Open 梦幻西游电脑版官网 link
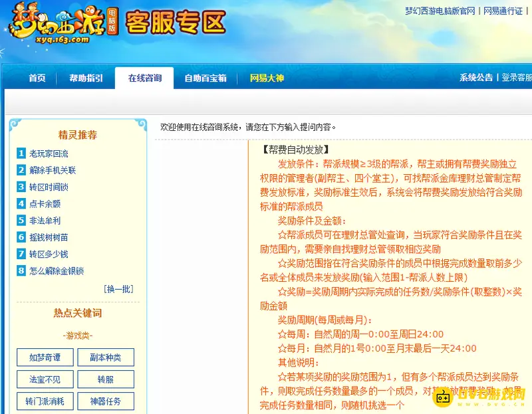This screenshot has height=414, width=532. (x=440, y=11)
